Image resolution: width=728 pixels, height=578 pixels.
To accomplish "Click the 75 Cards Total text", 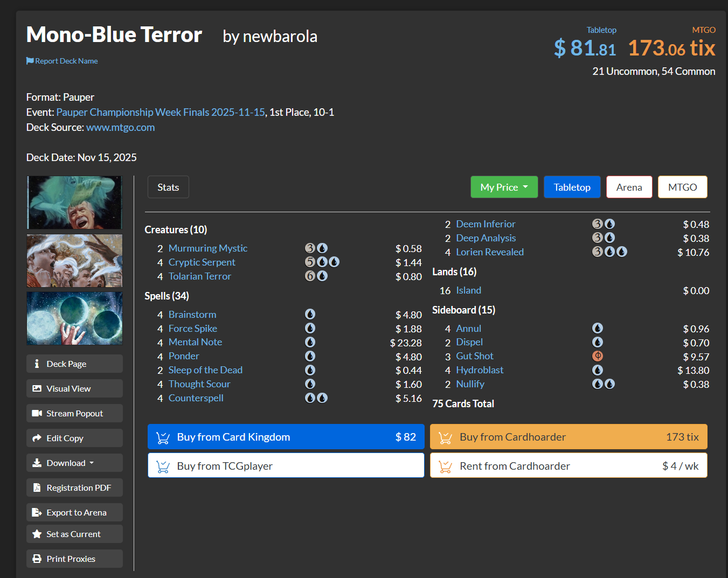I will click(463, 403).
